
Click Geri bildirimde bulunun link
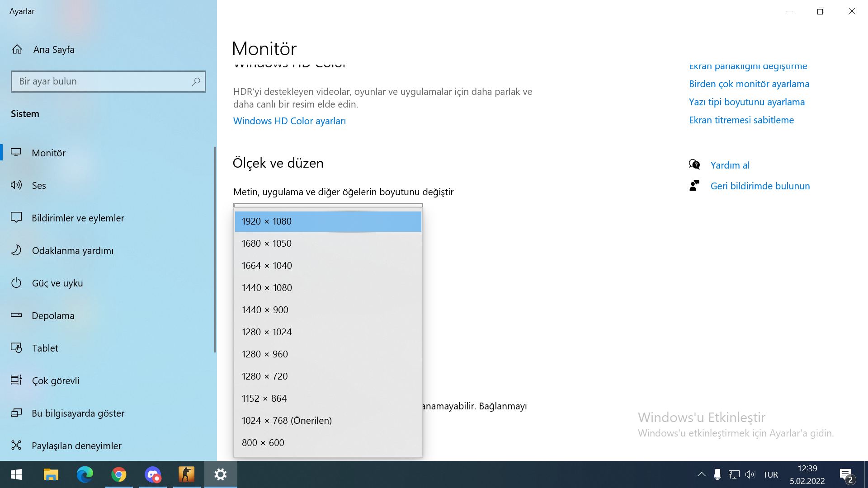760,186
